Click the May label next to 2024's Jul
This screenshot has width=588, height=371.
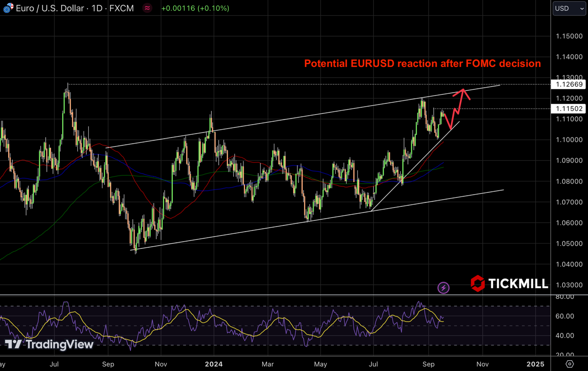pyautogui.click(x=320, y=364)
